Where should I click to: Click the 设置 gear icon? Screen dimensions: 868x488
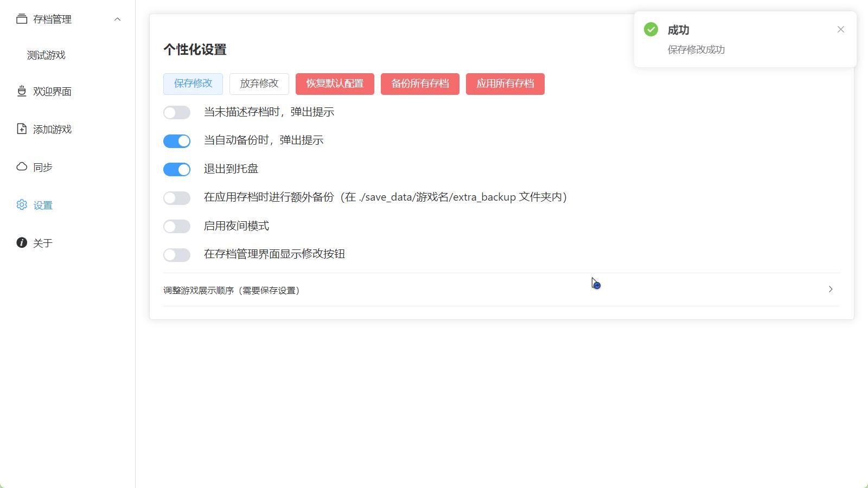tap(21, 204)
